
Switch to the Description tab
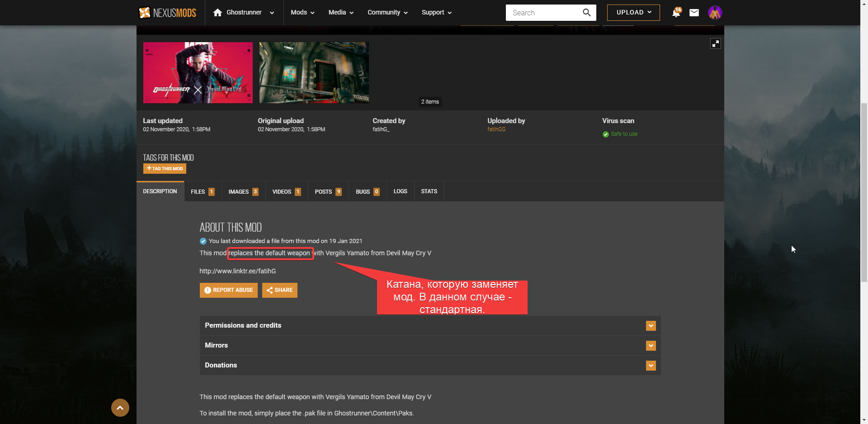pyautogui.click(x=160, y=191)
